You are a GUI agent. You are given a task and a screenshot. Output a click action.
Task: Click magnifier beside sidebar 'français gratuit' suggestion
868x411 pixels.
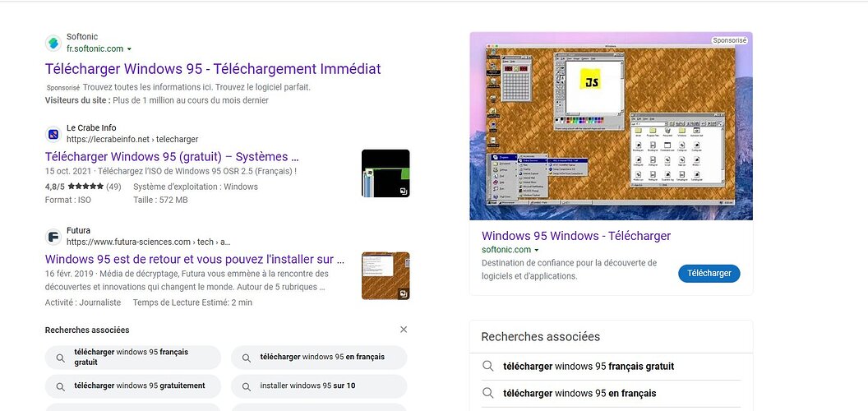tap(487, 366)
